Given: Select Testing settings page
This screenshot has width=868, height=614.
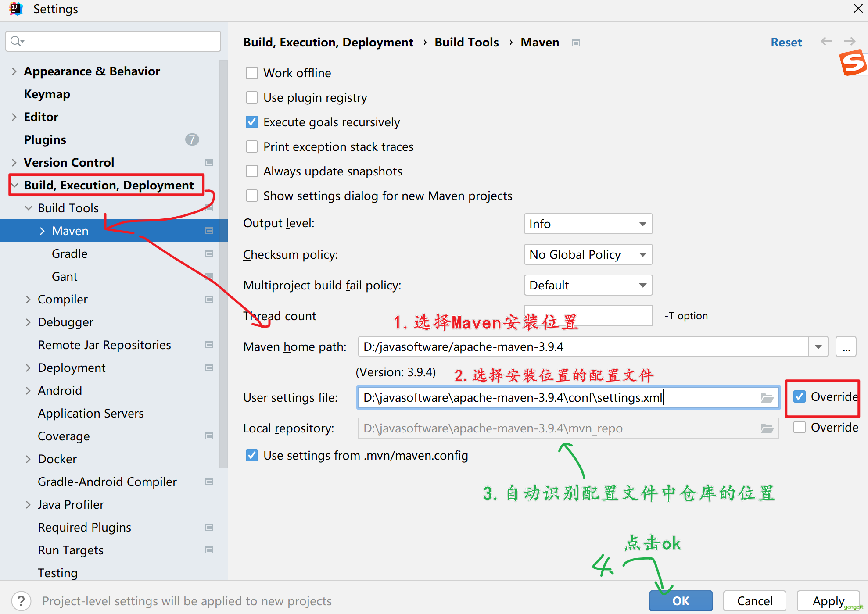Looking at the screenshot, I should (x=57, y=573).
